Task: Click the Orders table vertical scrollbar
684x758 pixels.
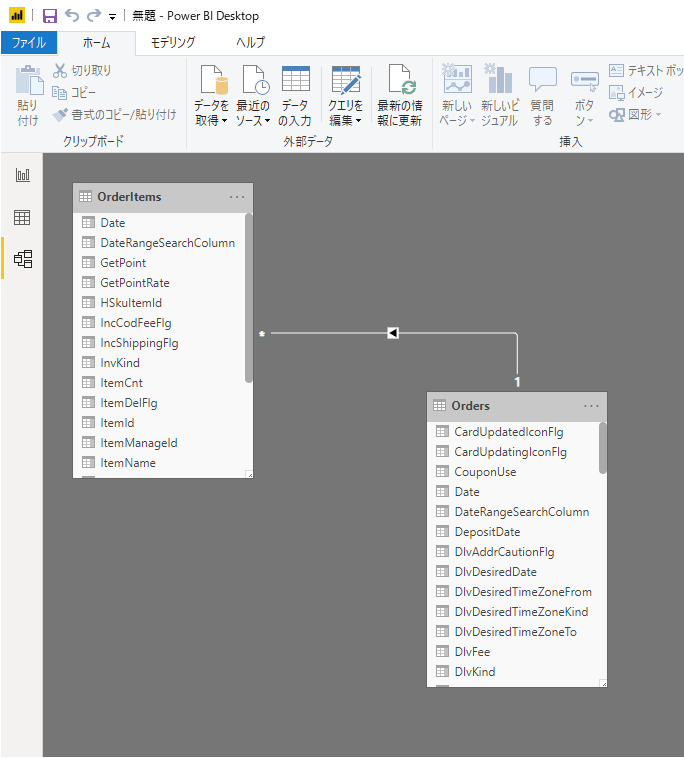Action: [x=603, y=448]
